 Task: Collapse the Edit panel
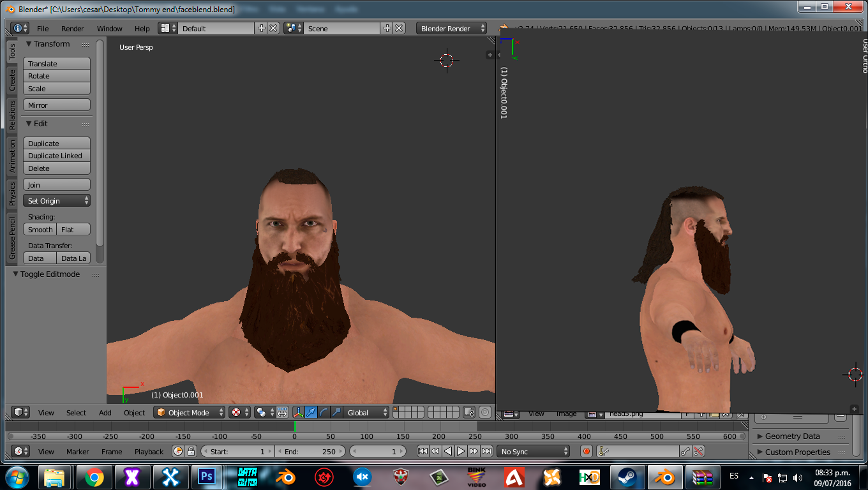tap(29, 124)
